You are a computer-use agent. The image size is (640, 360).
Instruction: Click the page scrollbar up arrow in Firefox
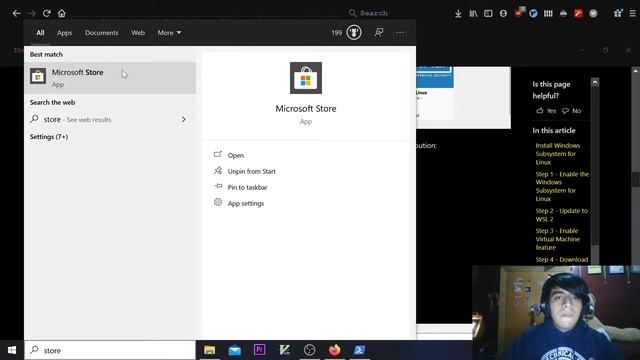(636, 71)
